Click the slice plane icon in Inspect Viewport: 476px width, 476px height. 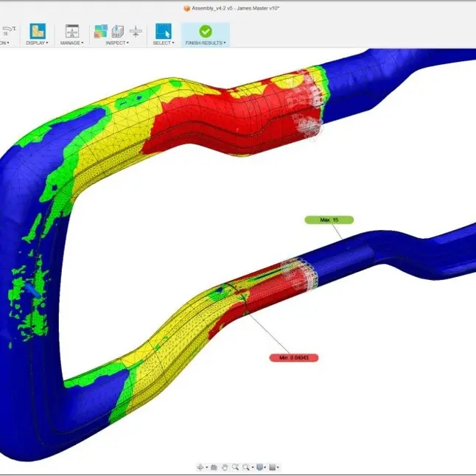[x=136, y=31]
